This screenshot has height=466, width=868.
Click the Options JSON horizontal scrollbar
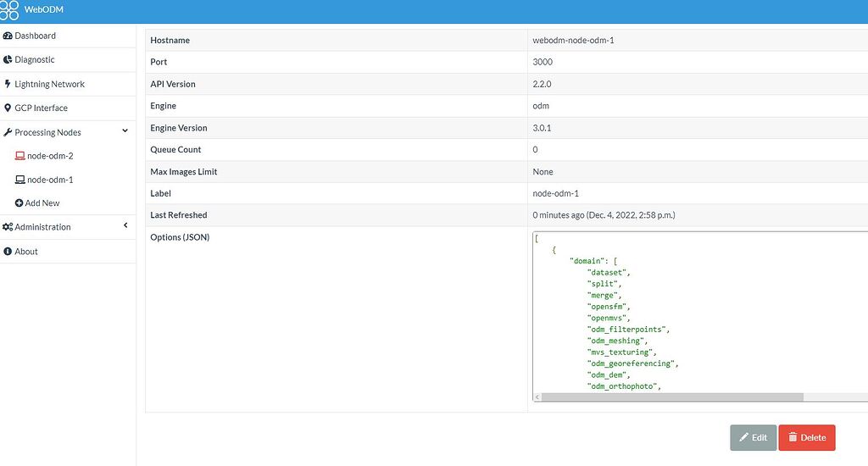(671, 397)
